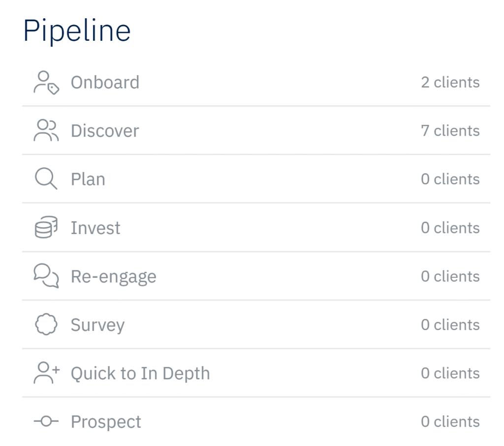Click the Prospect node icon

pyautogui.click(x=46, y=422)
